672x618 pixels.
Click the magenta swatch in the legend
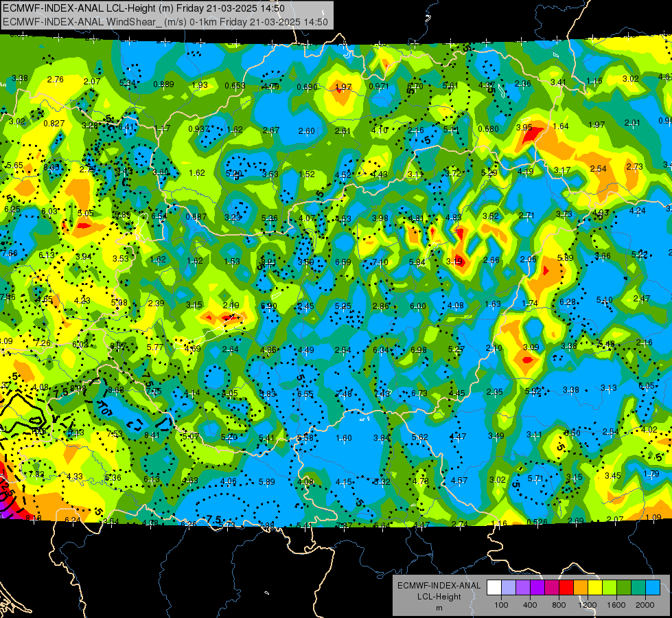pyautogui.click(x=552, y=588)
